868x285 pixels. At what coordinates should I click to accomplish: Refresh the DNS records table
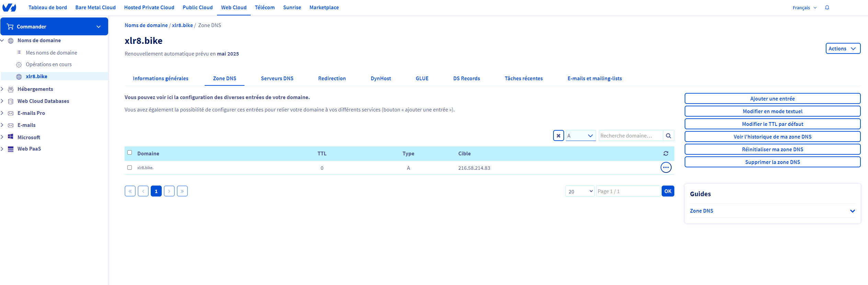tap(666, 154)
